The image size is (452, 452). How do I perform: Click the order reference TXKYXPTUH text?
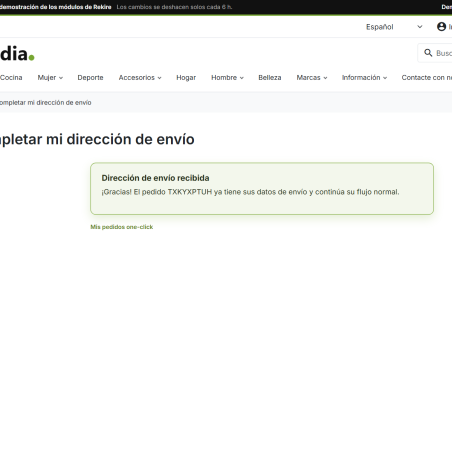(x=190, y=192)
